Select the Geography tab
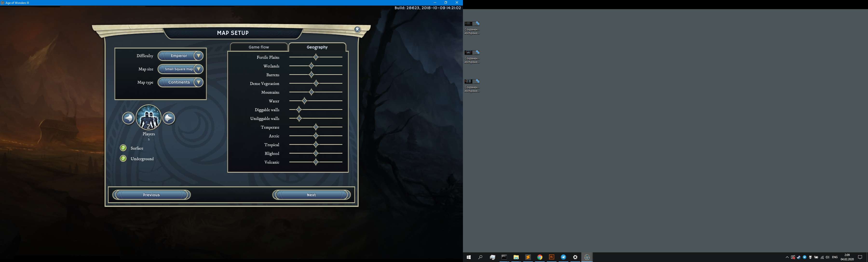Image resolution: width=868 pixels, height=262 pixels. click(x=317, y=47)
